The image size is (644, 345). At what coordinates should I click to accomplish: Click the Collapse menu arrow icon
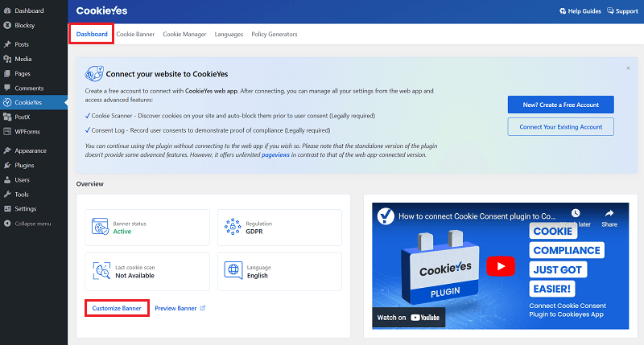(x=7, y=224)
